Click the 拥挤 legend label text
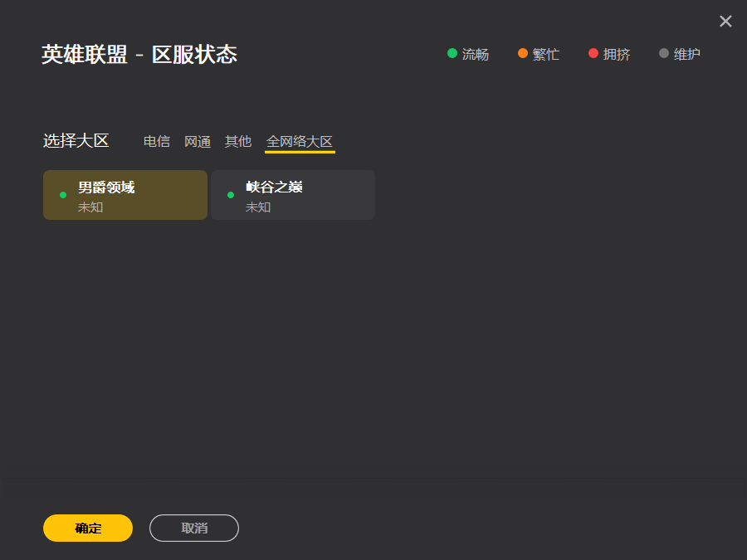Screen dimensions: 747x560 (617, 55)
